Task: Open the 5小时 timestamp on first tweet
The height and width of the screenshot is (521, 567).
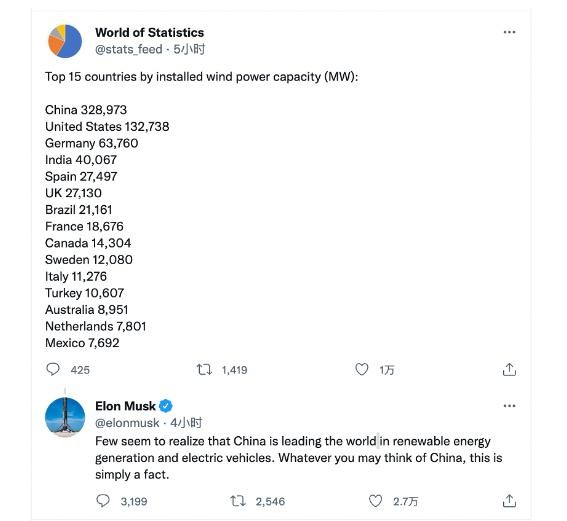Action: (189, 49)
